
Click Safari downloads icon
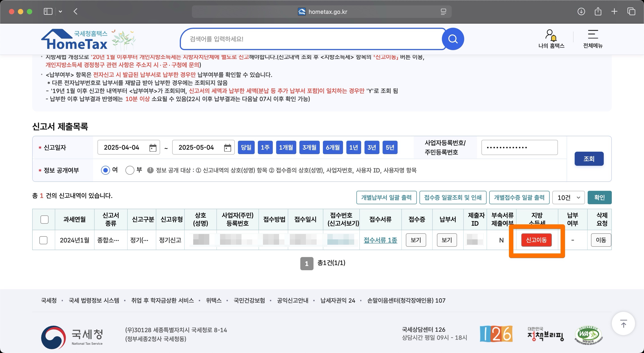click(581, 11)
